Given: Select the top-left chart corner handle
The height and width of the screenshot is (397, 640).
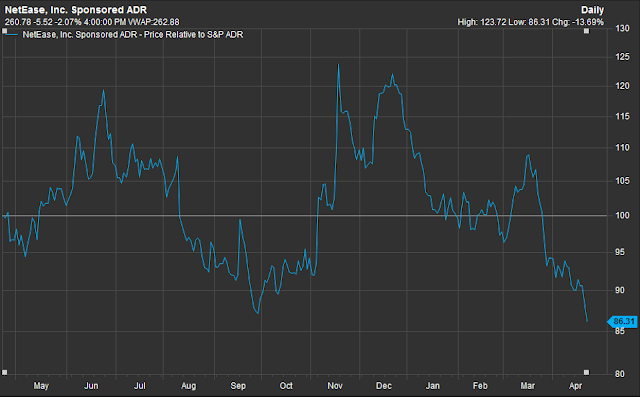Looking at the screenshot, I should coord(4,31).
